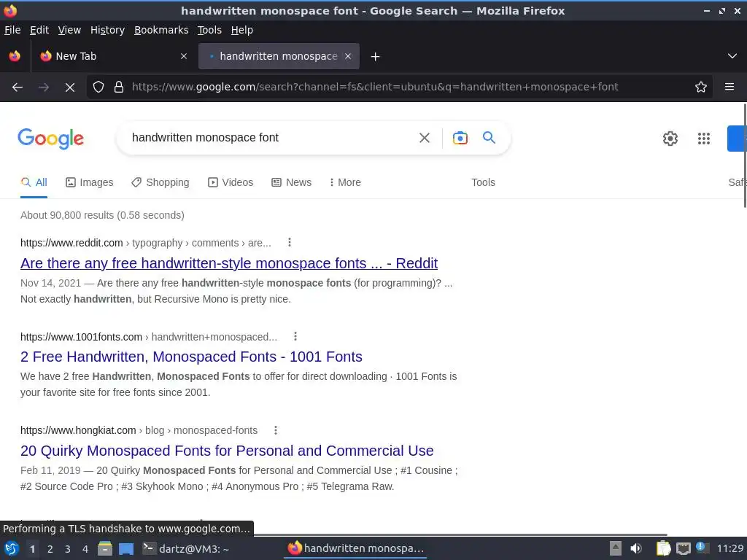Open the Tools menu in menu bar
This screenshot has height=560, width=747.
click(x=209, y=30)
